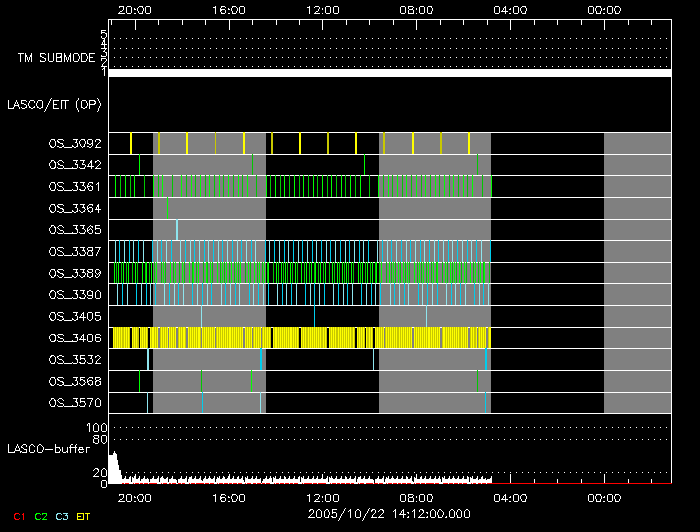
Task: Select the LASCO/EIT (DP) row label
Action: coord(55,103)
